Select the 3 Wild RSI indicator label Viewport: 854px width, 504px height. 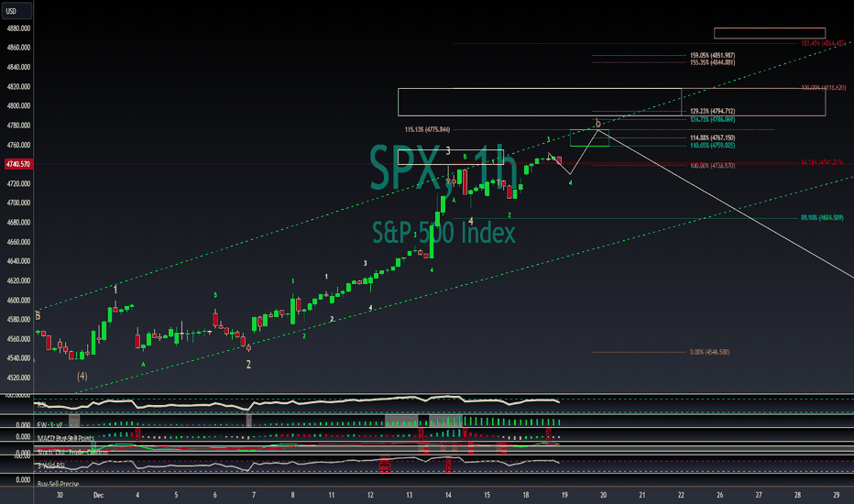51,466
